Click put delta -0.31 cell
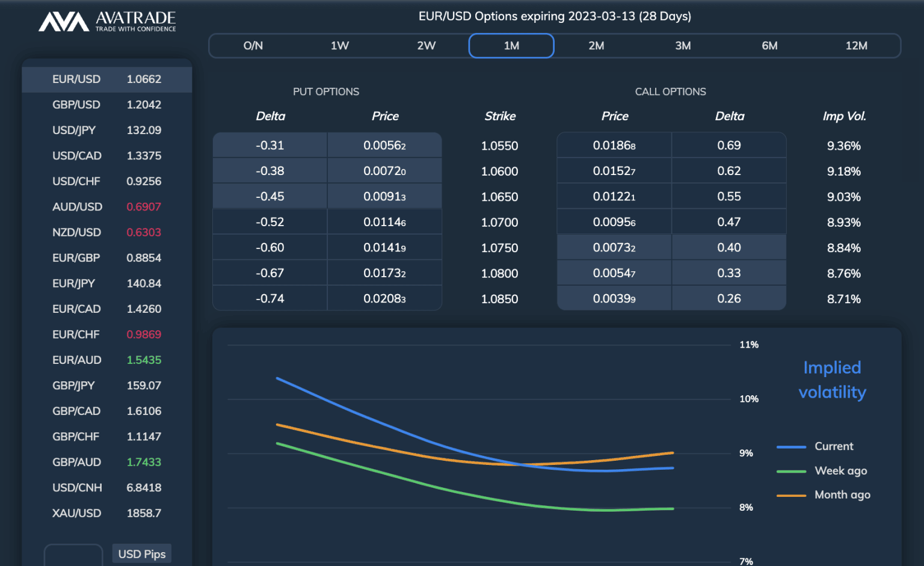This screenshot has height=566, width=924. pos(270,146)
